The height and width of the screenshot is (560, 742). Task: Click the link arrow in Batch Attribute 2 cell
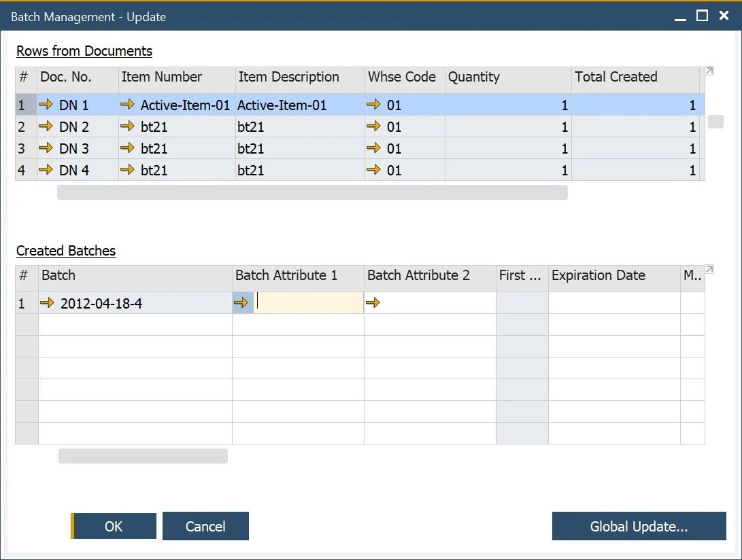click(x=372, y=303)
